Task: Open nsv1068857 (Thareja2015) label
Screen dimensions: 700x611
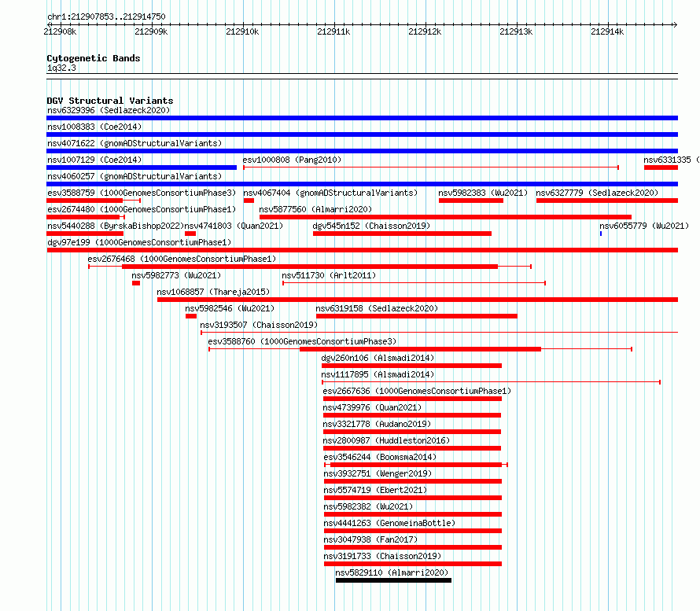Action: tap(213, 292)
